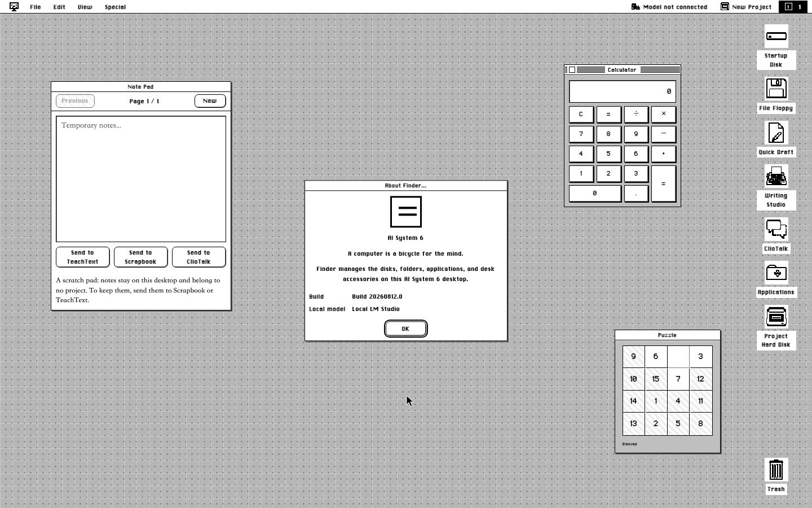Click the Note Pad title bar
The width and height of the screenshot is (812, 508).
tap(141, 87)
